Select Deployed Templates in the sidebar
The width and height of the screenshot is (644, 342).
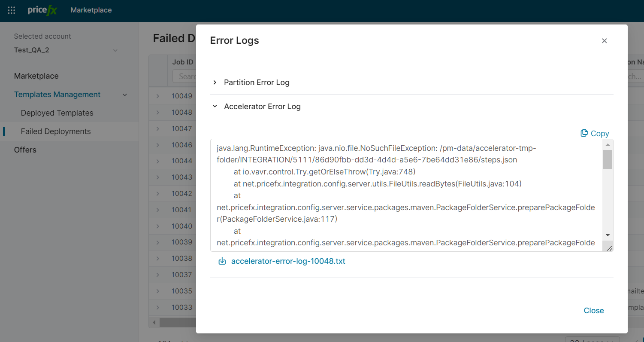tap(57, 113)
